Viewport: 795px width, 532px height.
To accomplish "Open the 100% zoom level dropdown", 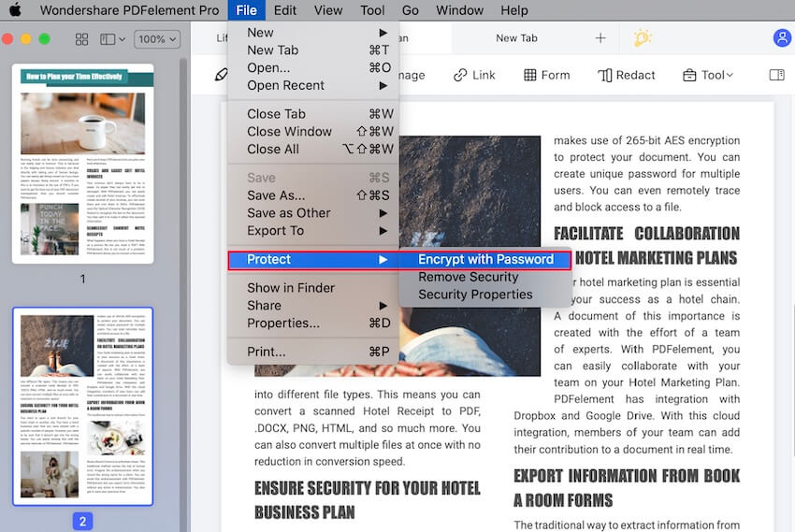I will point(157,39).
